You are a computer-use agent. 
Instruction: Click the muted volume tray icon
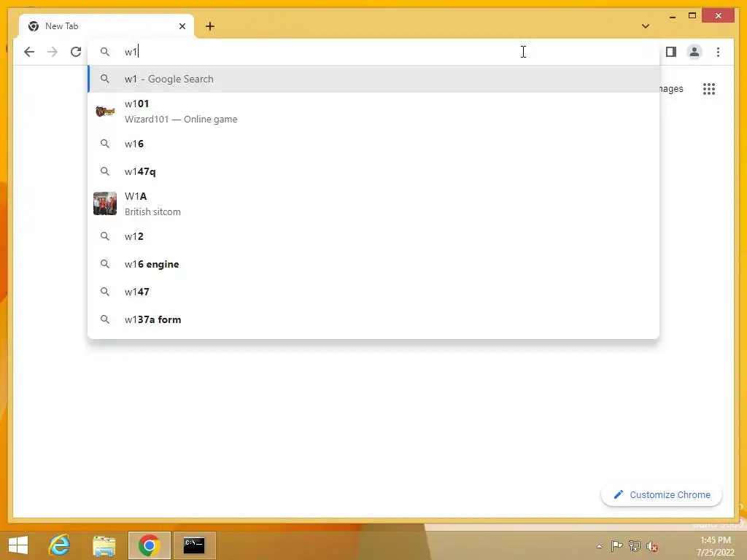coord(652,546)
